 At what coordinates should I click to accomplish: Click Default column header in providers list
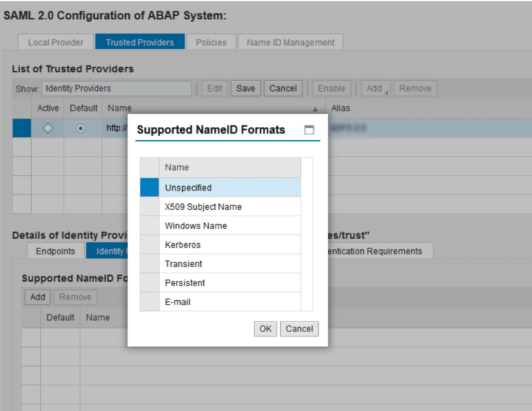83,108
